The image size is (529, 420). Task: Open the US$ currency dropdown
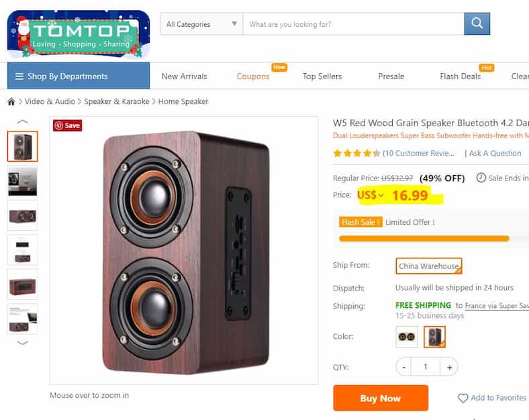pyautogui.click(x=370, y=195)
